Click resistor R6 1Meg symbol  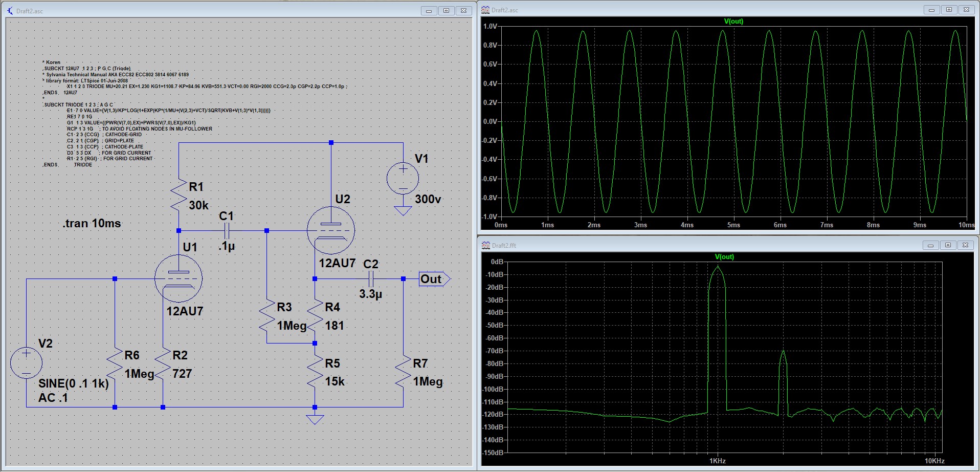click(115, 363)
